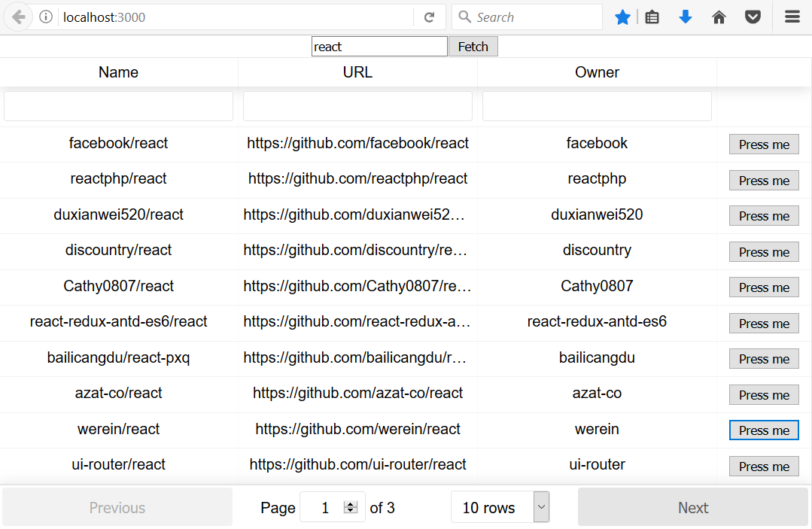The height and width of the screenshot is (529, 812).
Task: Click the truncated duxianwei52… URL cell
Action: click(358, 214)
